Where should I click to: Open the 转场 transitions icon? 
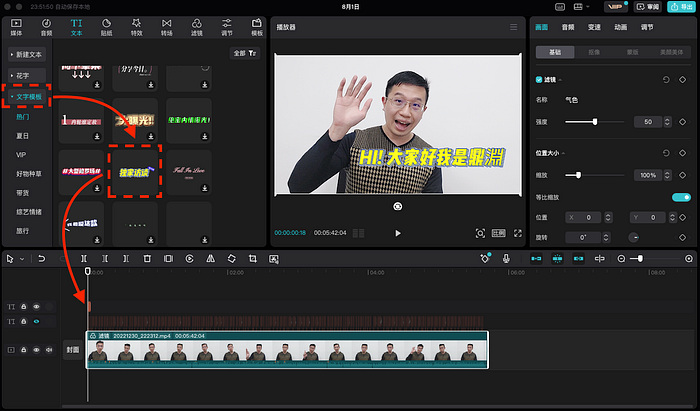pos(167,27)
